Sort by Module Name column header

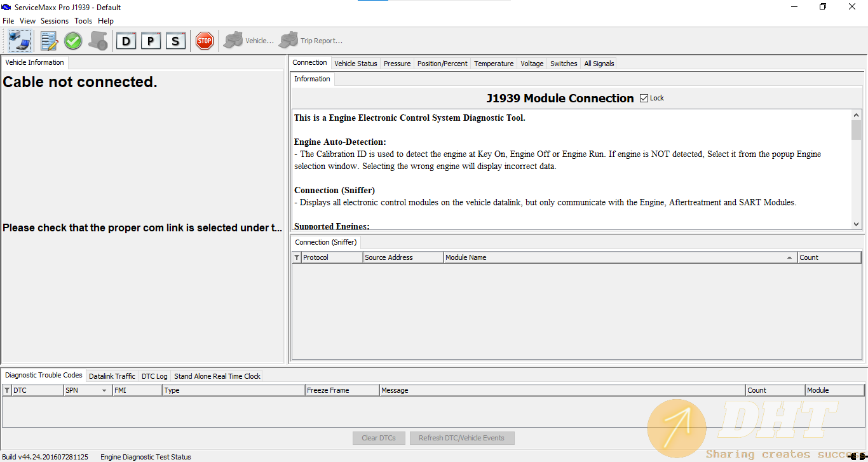point(620,257)
